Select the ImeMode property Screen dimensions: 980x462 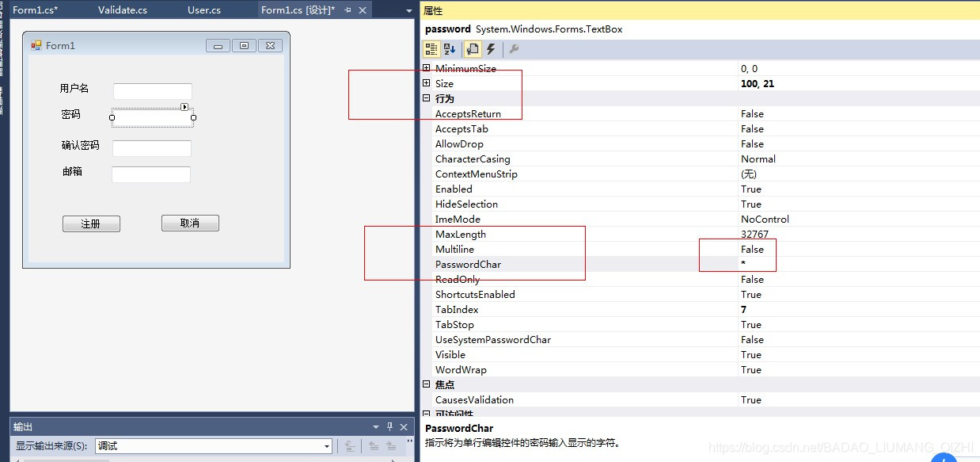pos(701,220)
